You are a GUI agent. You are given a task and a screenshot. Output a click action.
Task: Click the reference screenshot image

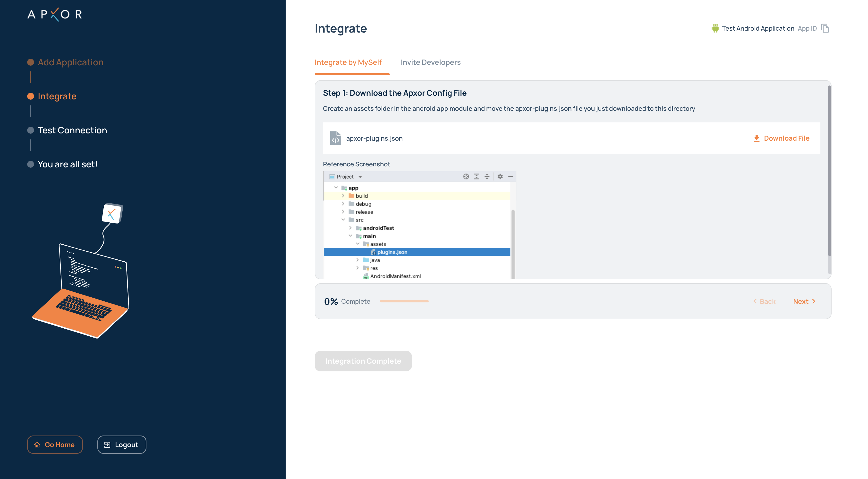(x=419, y=225)
